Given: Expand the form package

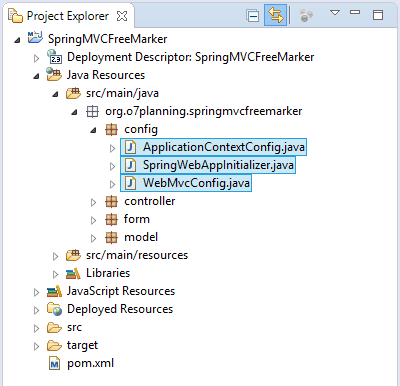Looking at the screenshot, I should coord(93,220).
